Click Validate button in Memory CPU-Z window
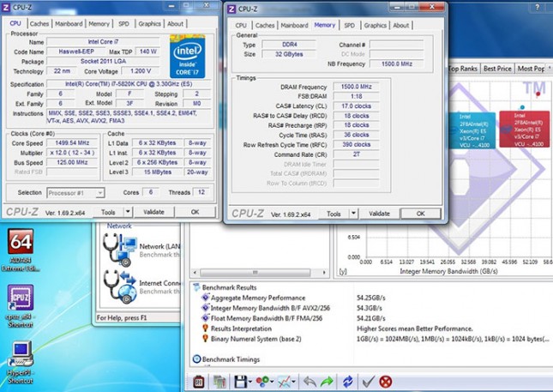The height and width of the screenshot is (392, 553). pos(379,214)
